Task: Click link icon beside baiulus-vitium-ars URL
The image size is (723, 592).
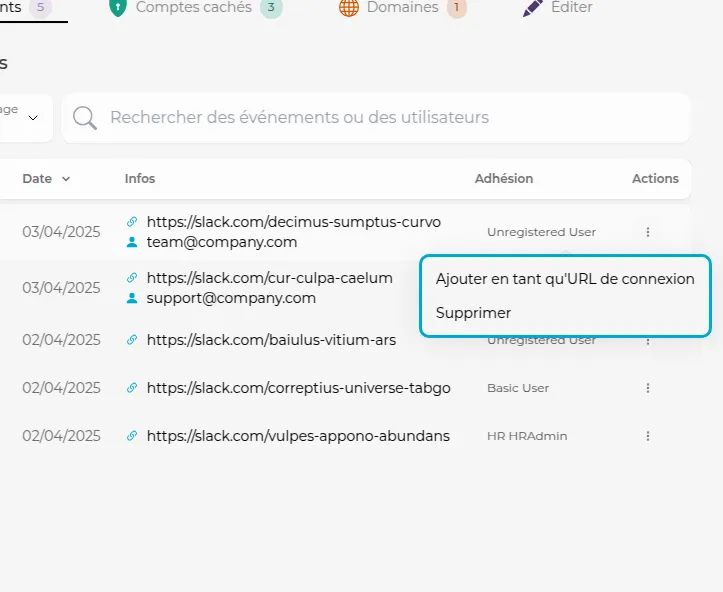Action: point(132,340)
